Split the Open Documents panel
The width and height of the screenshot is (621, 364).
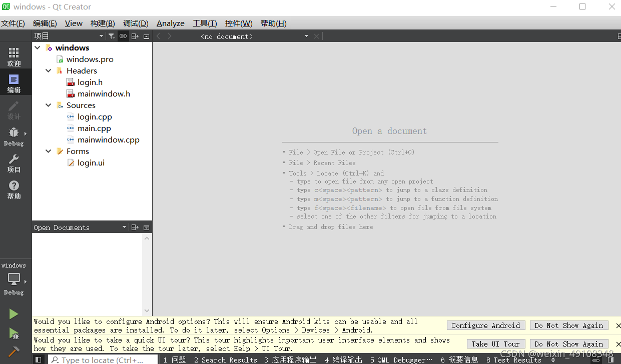coord(135,227)
